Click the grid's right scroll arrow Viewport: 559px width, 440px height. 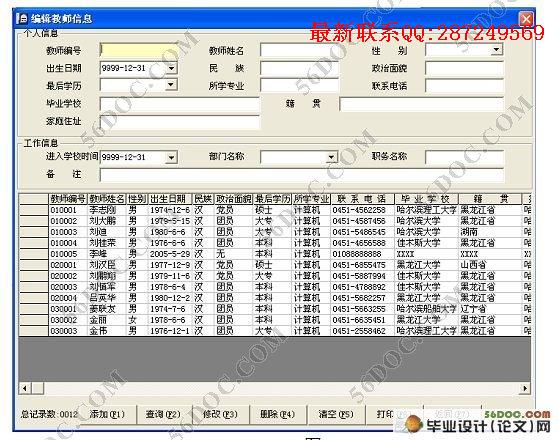tap(525, 388)
